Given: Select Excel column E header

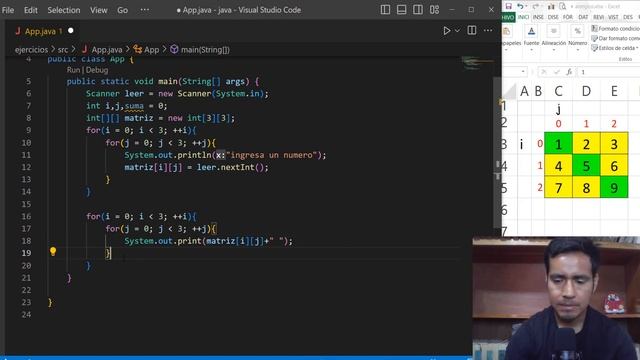Looking at the screenshot, I should (x=614, y=91).
